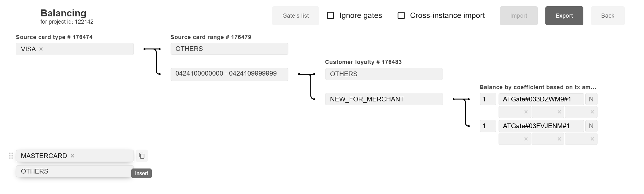This screenshot has height=194, width=644.
Task: Open the NEW_FOR_MERCHANT loyalty dropdown
Action: coord(384,99)
